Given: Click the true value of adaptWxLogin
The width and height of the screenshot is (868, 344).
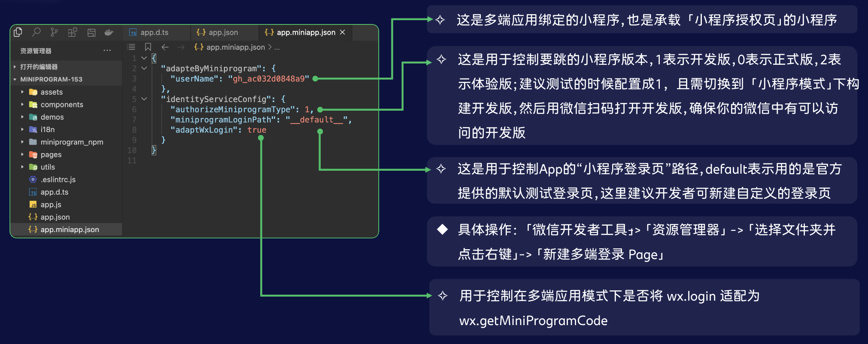Looking at the screenshot, I should (257, 130).
